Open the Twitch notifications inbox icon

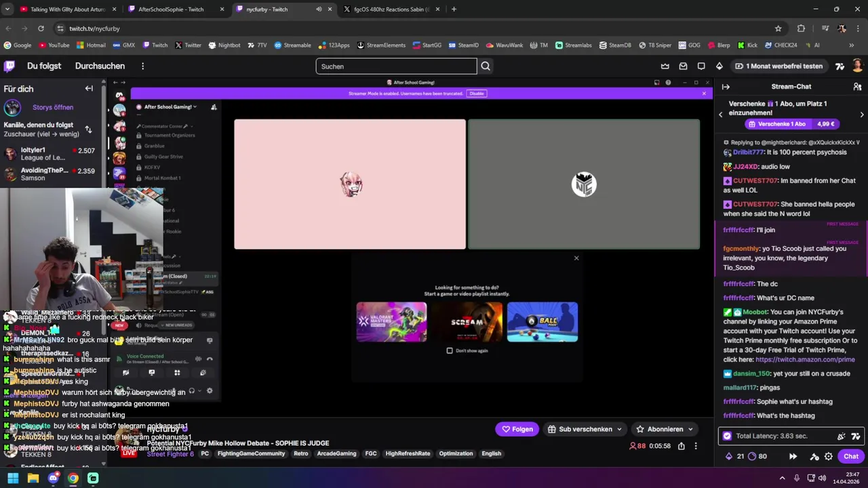683,66
